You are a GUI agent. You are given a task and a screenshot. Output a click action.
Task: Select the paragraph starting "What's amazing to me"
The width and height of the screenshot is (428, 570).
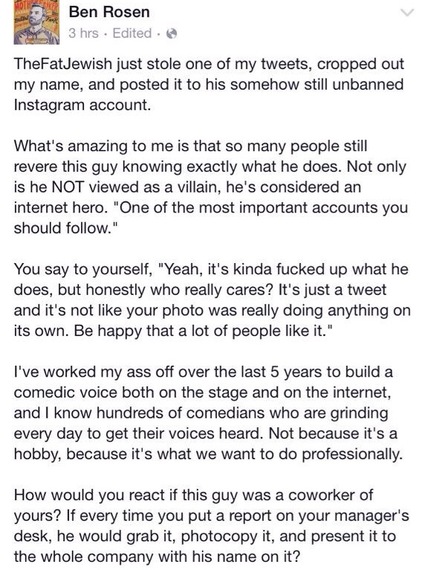(x=211, y=187)
